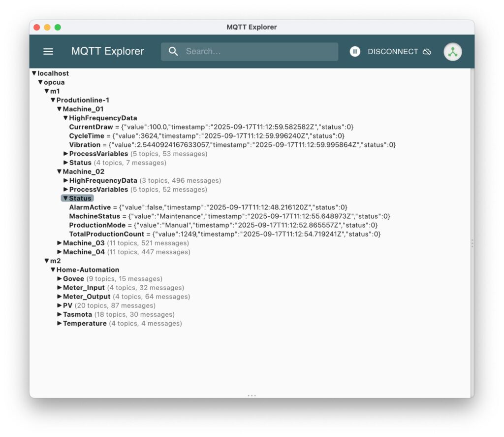Select the MachineStatus topic
504x437 pixels.
tap(94, 216)
